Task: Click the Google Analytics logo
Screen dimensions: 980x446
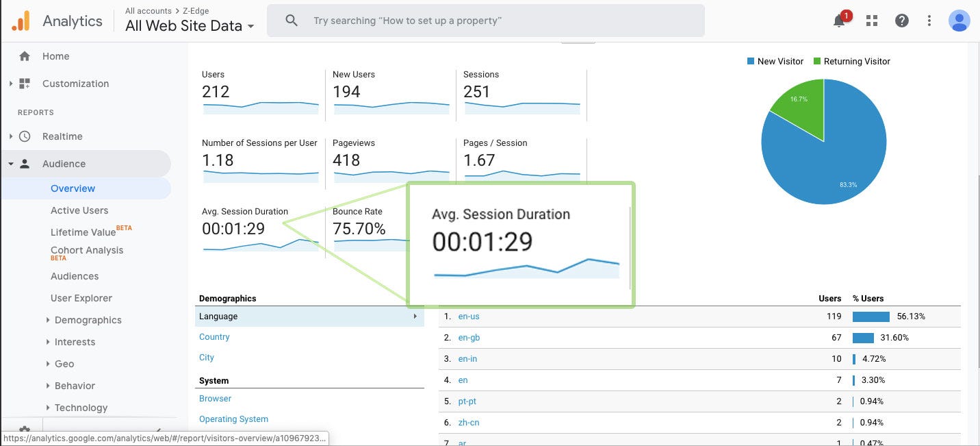Action: pyautogui.click(x=21, y=21)
